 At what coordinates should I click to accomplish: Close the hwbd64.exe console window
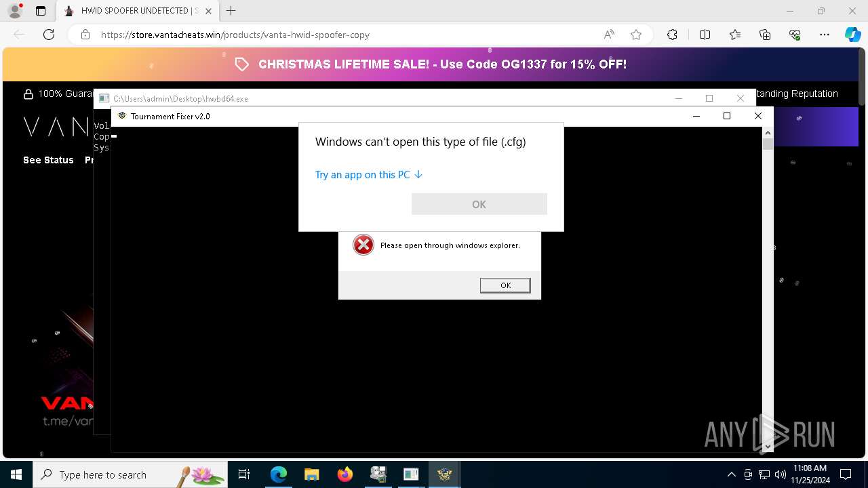[x=741, y=98]
